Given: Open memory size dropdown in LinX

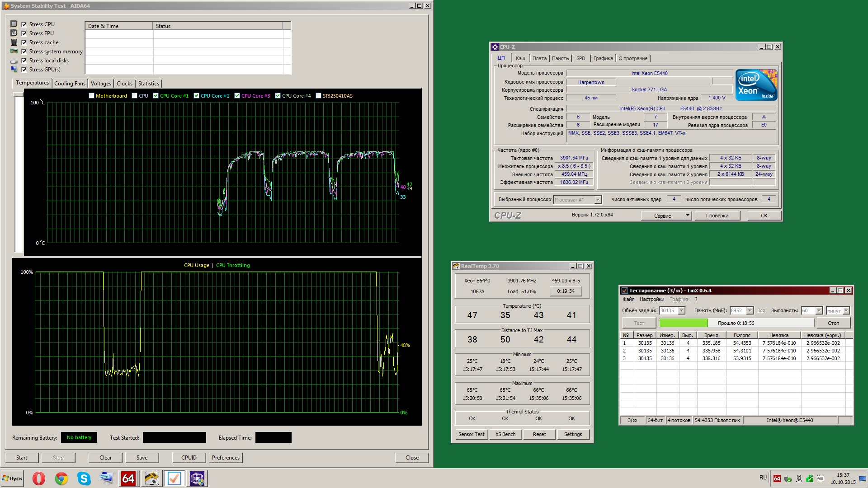Looking at the screenshot, I should [x=750, y=310].
